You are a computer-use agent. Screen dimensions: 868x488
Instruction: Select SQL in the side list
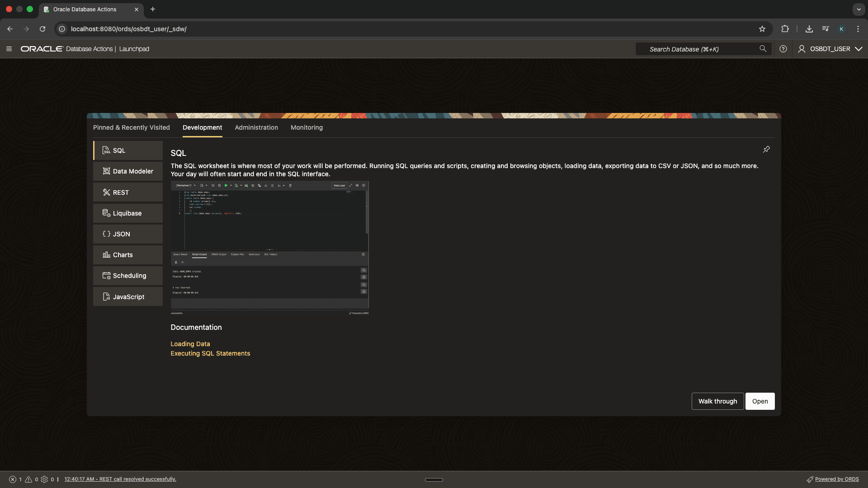click(128, 150)
